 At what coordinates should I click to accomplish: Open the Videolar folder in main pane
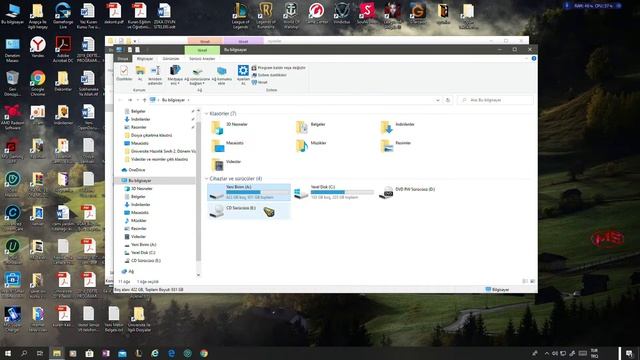pos(227,164)
